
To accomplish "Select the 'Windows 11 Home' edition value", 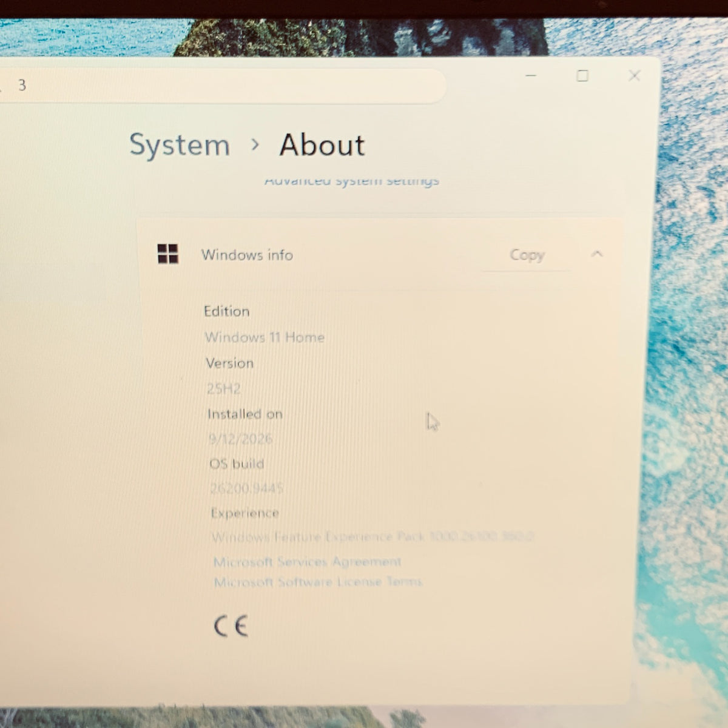I will (265, 337).
